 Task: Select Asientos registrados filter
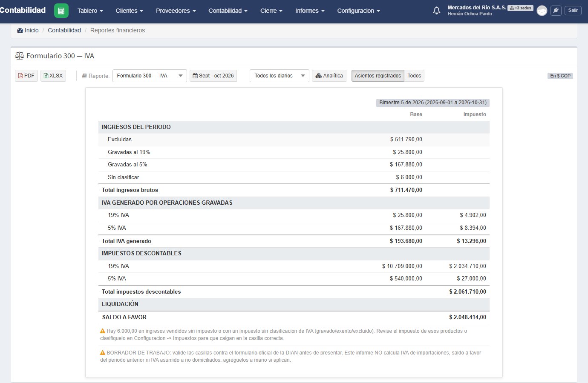point(378,76)
